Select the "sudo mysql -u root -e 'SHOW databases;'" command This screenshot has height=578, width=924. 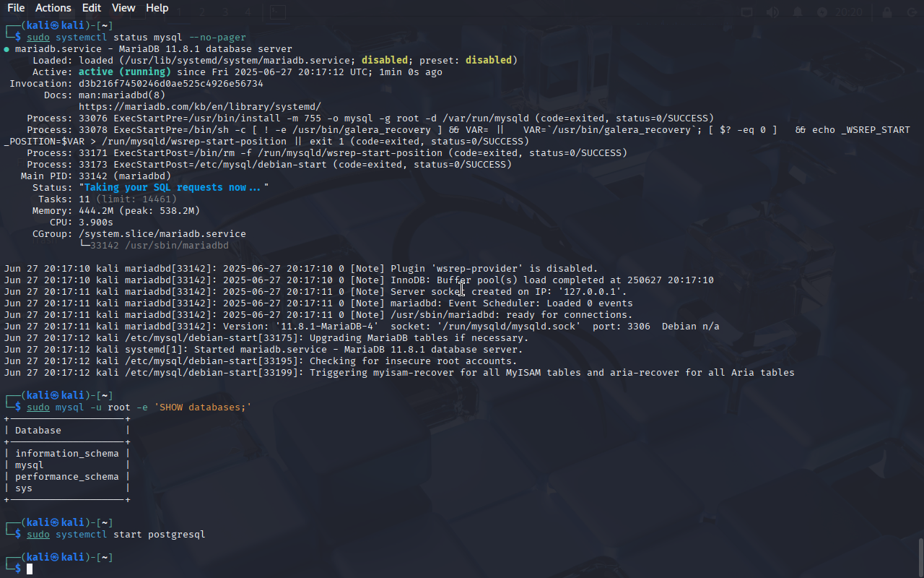click(x=139, y=407)
